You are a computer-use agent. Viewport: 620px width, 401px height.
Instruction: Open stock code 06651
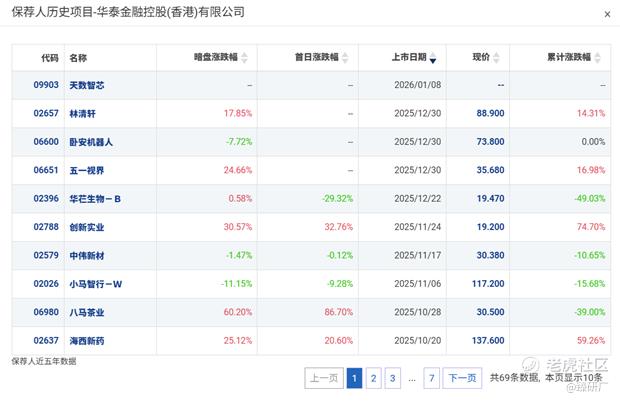(46, 170)
